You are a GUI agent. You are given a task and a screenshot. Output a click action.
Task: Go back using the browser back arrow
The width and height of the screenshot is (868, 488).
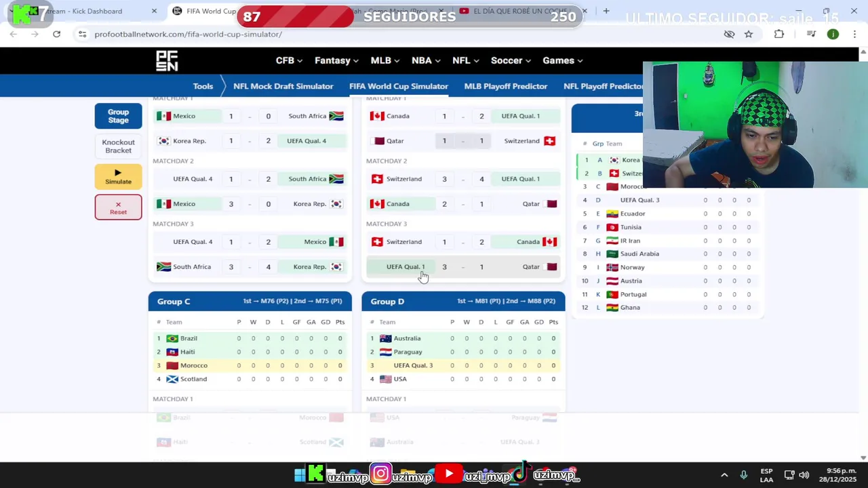point(13,34)
